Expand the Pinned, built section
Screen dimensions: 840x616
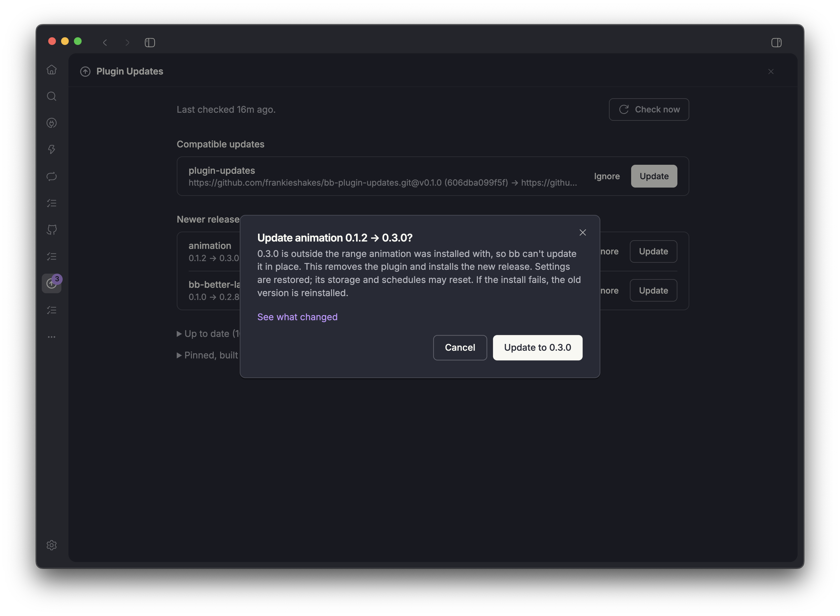[x=207, y=355]
